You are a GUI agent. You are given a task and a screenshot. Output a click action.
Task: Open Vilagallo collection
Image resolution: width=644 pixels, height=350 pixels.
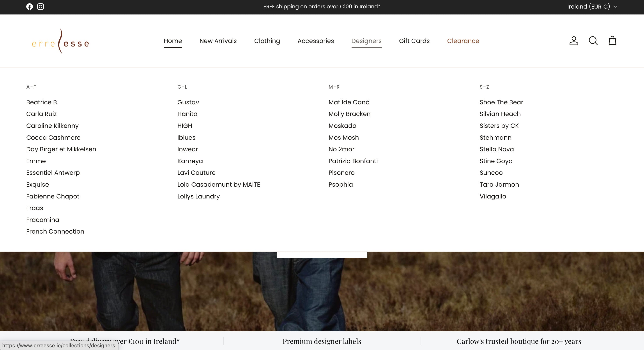(493, 196)
